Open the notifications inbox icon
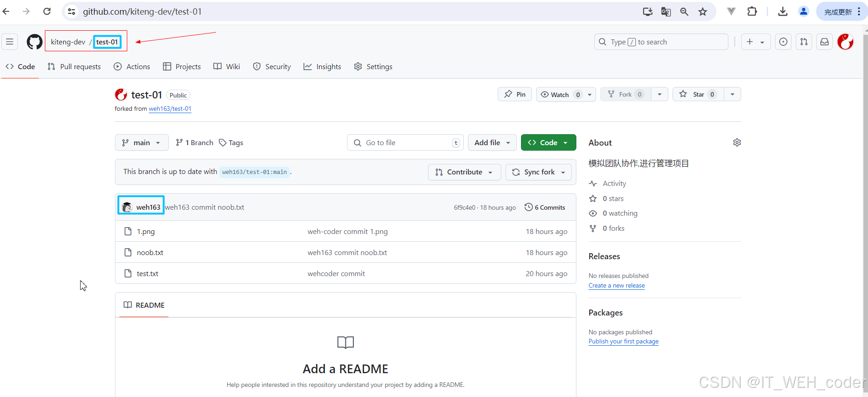 click(825, 42)
